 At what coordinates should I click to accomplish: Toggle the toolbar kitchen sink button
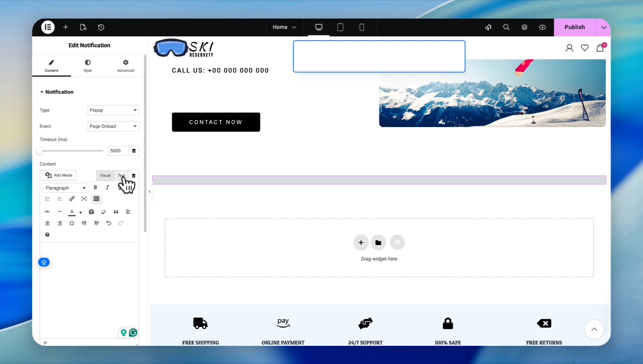96,199
